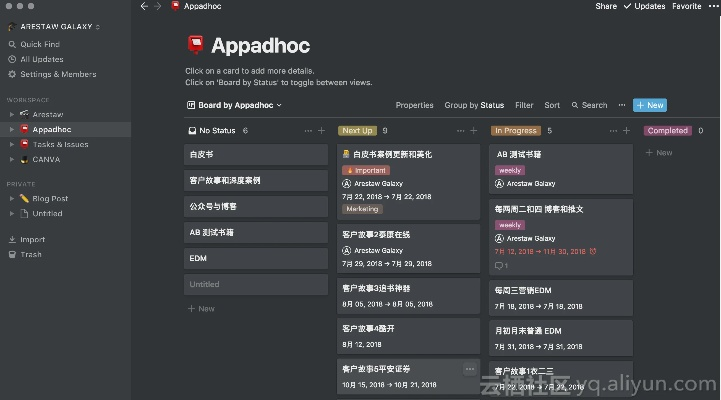The height and width of the screenshot is (400, 721).
Task: Open the Filter menu in board toolbar
Action: 524,105
